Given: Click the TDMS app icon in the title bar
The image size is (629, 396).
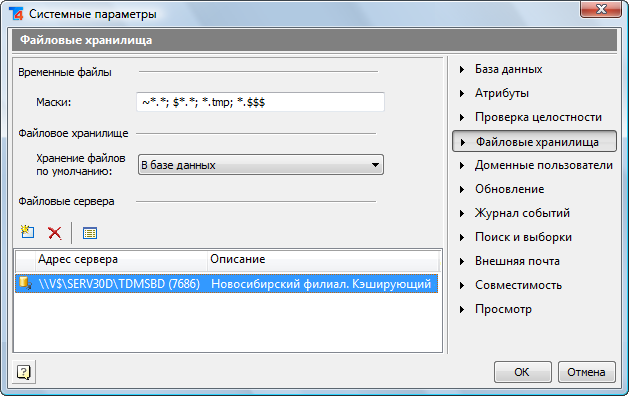Looking at the screenshot, I should point(17,14).
